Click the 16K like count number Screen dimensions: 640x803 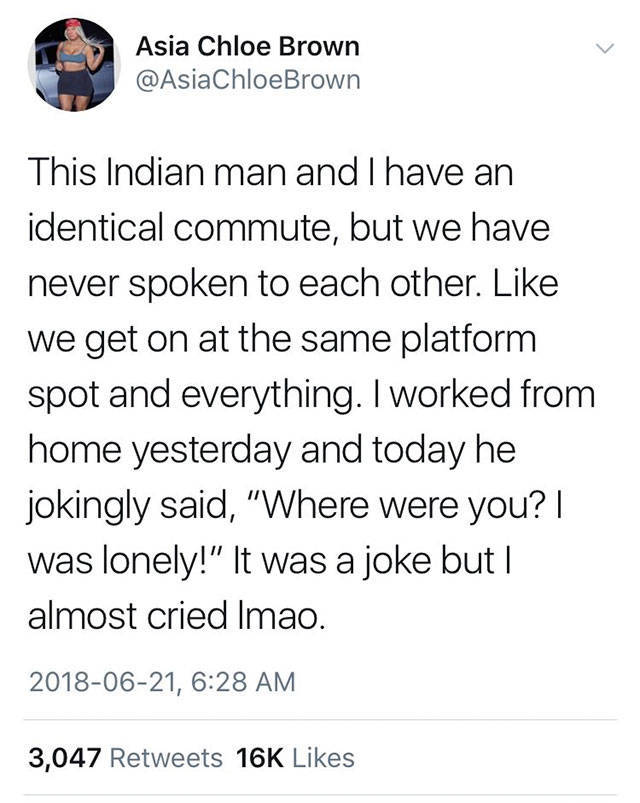click(260, 758)
